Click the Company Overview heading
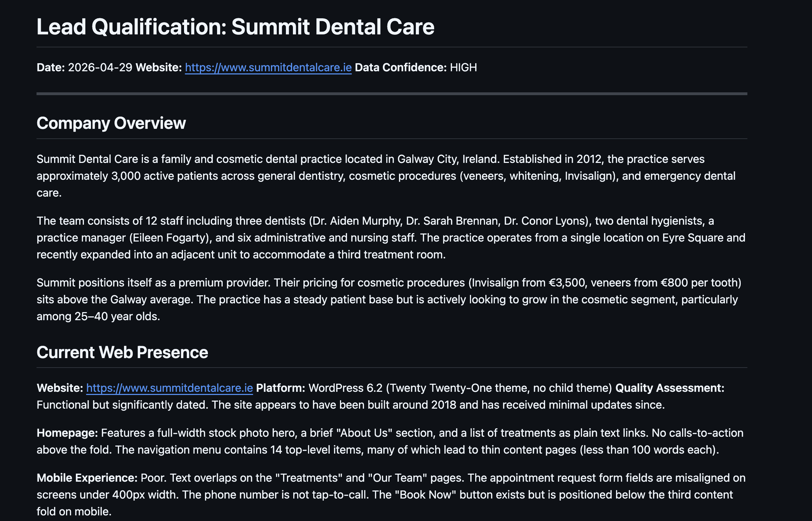The width and height of the screenshot is (812, 521). tap(111, 123)
